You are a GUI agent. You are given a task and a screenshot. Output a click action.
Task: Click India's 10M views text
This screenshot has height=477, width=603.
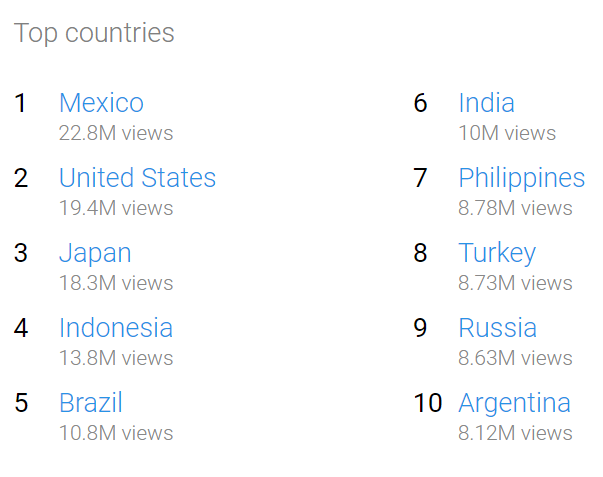(507, 133)
